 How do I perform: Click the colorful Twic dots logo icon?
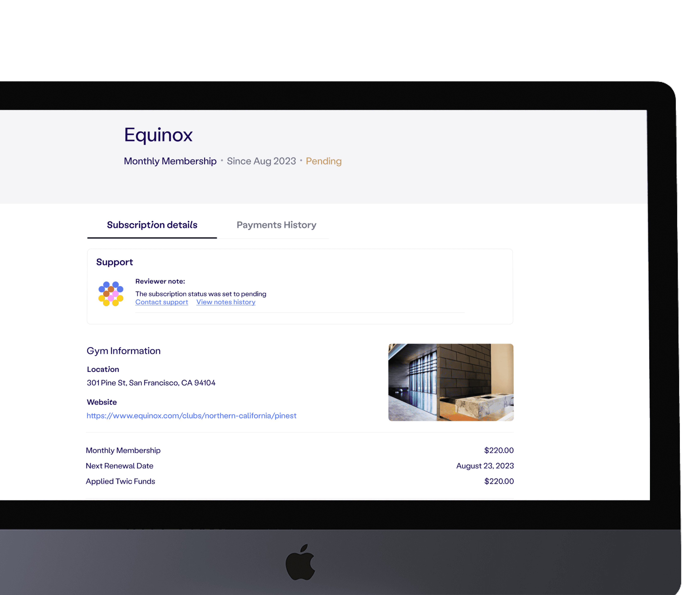pyautogui.click(x=111, y=294)
